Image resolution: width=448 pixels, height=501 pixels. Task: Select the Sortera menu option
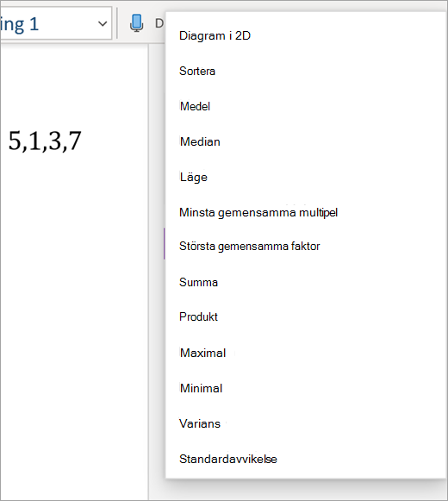197,71
